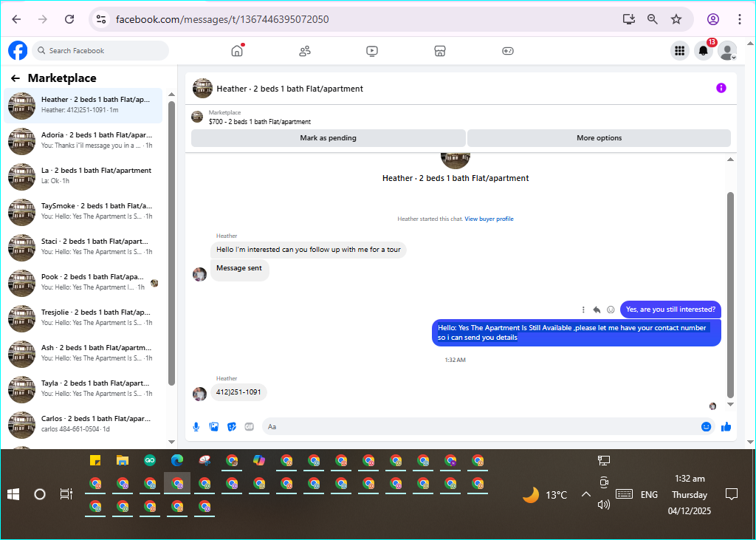Open the TaySmoke conversation in list

click(x=83, y=212)
